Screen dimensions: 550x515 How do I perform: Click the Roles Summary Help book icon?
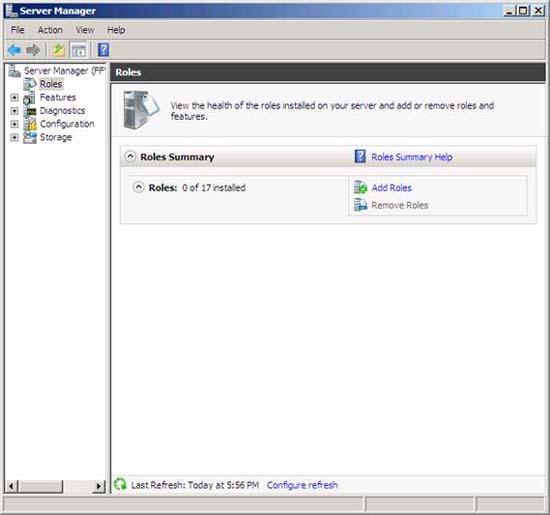(x=360, y=156)
